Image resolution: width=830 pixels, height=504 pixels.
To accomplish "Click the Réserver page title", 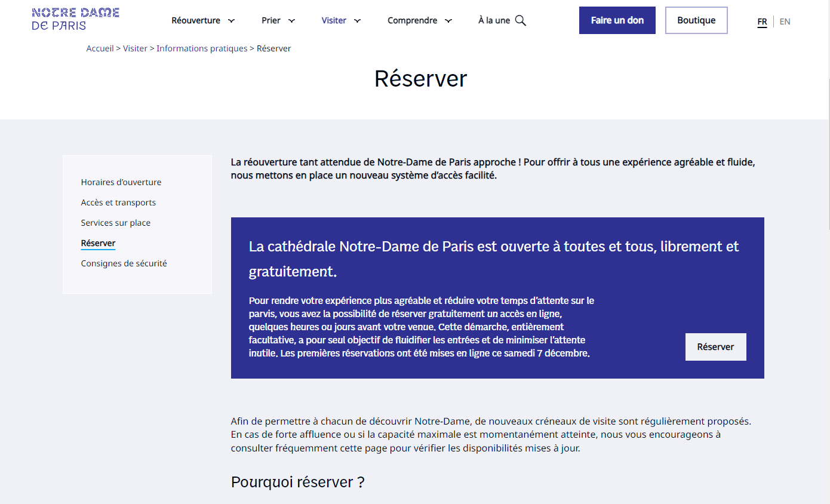I will 420,79.
